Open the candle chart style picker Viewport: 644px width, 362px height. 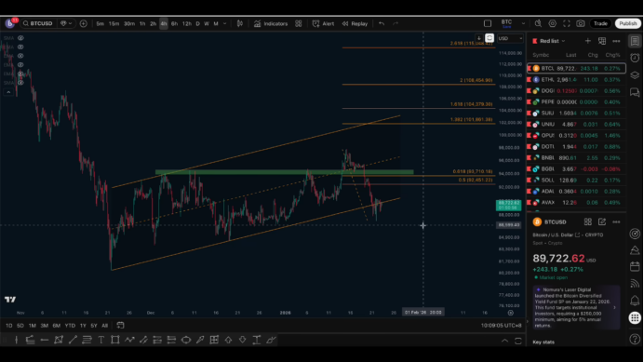(x=240, y=24)
